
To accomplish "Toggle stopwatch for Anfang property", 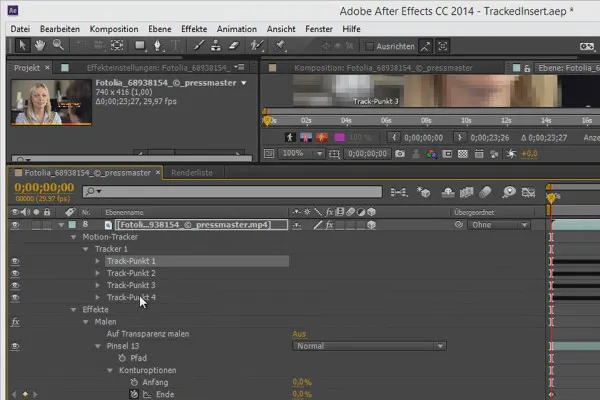I will pos(134,382).
